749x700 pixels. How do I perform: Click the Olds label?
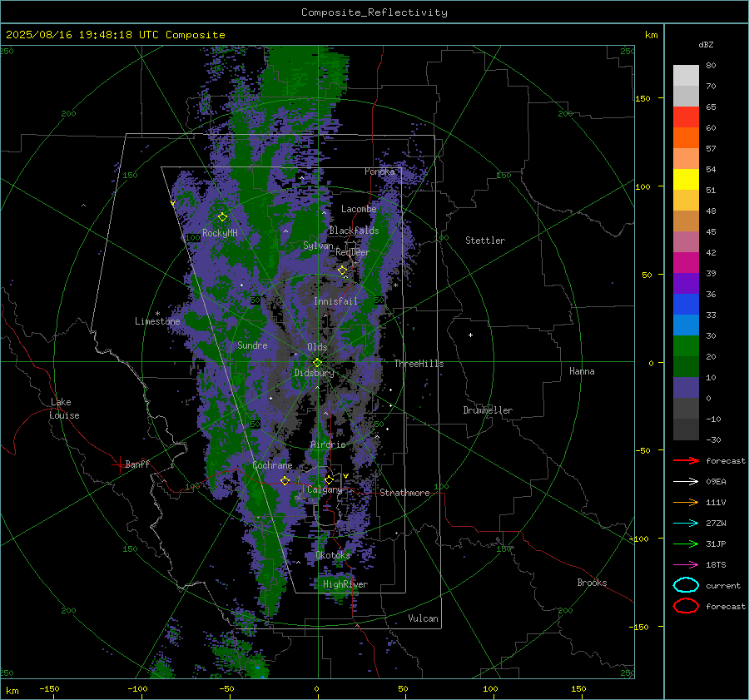click(317, 347)
